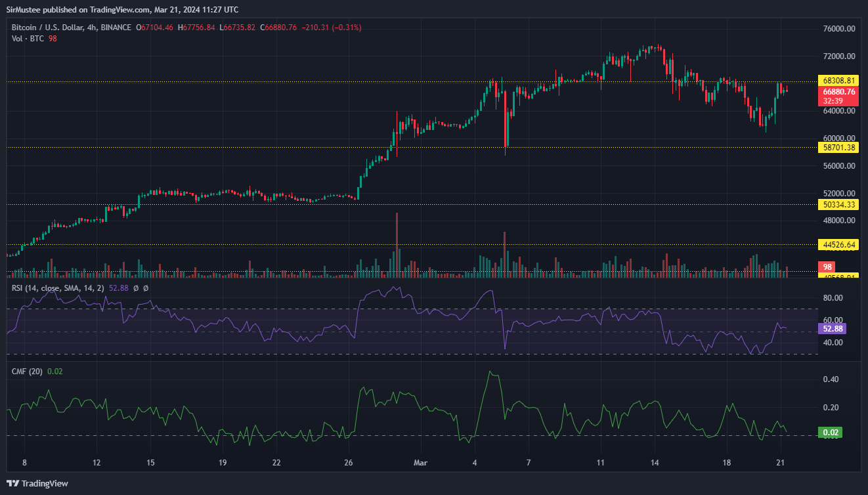Click the 76000.00 price axis tick
Image resolution: width=868 pixels, height=495 pixels.
click(838, 29)
